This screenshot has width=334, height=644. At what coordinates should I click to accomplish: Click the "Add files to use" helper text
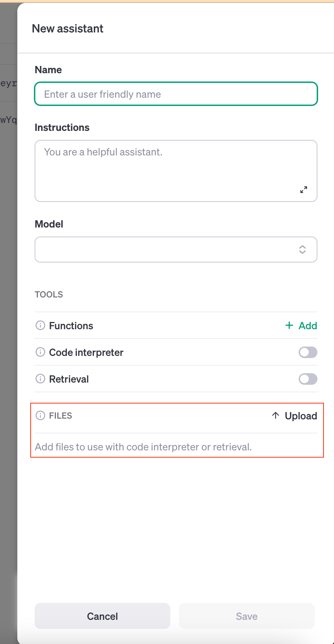point(143,447)
